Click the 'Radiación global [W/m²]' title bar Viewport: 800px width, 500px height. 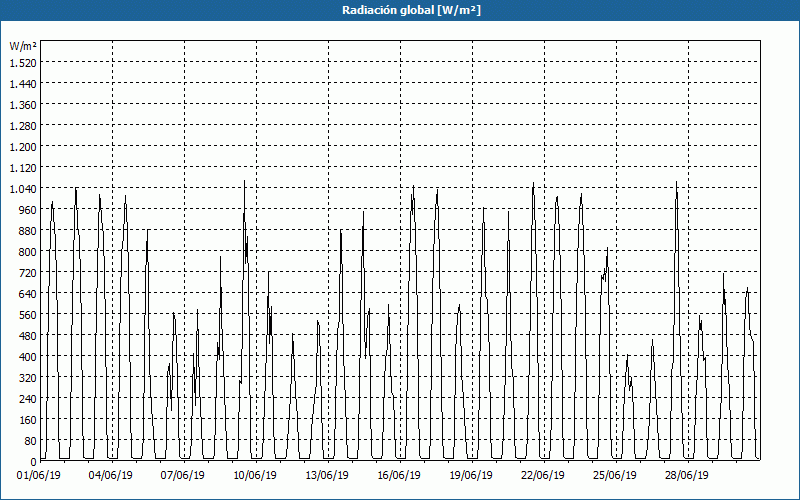point(400,10)
